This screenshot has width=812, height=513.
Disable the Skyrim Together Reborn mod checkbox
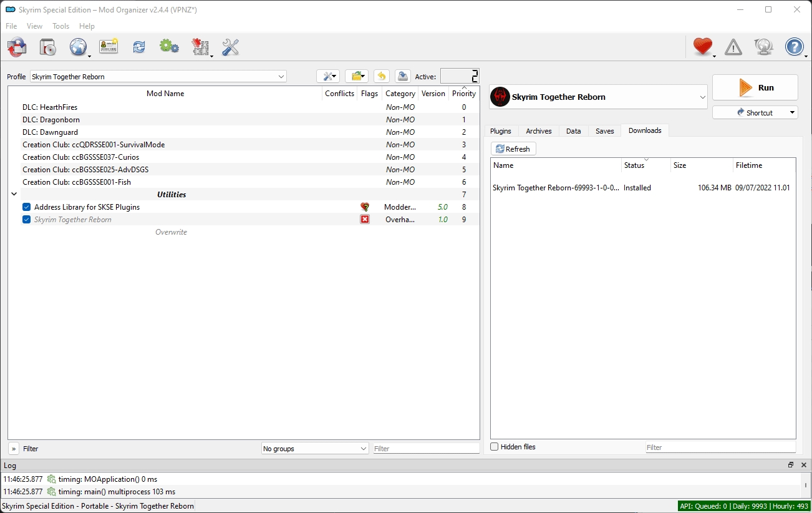(x=26, y=220)
